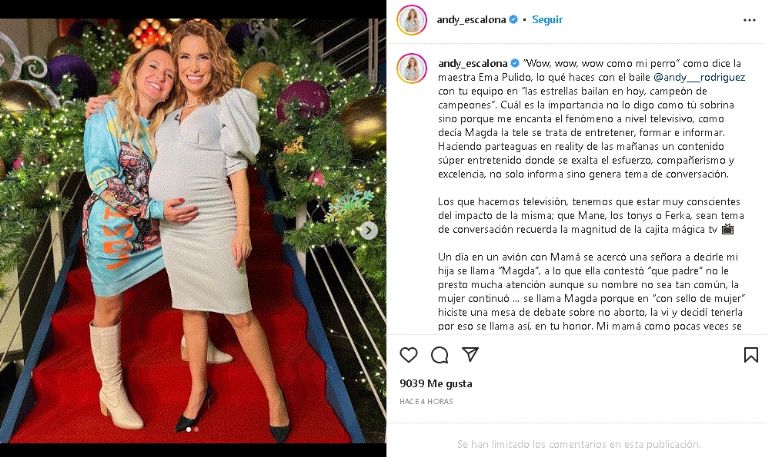Click the limited comments notice text
Viewport: 768px width, 457px height.
click(578, 444)
